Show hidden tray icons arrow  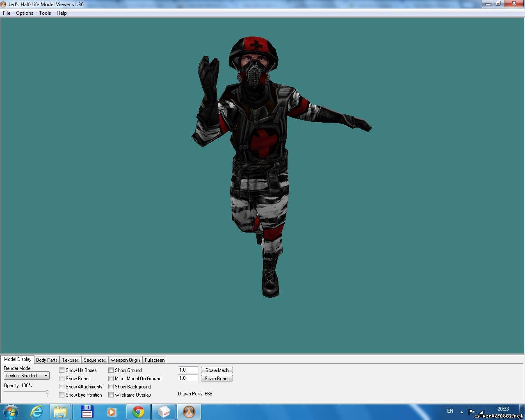coord(461,412)
